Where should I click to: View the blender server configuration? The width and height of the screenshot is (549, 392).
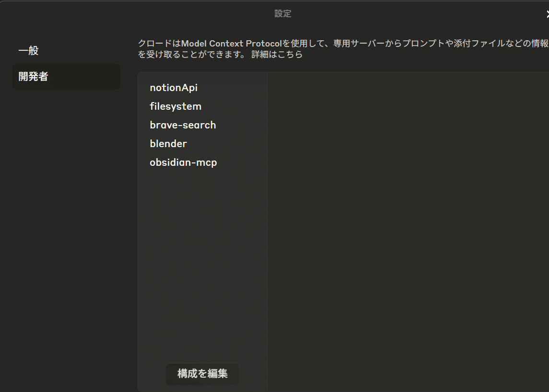click(x=168, y=143)
